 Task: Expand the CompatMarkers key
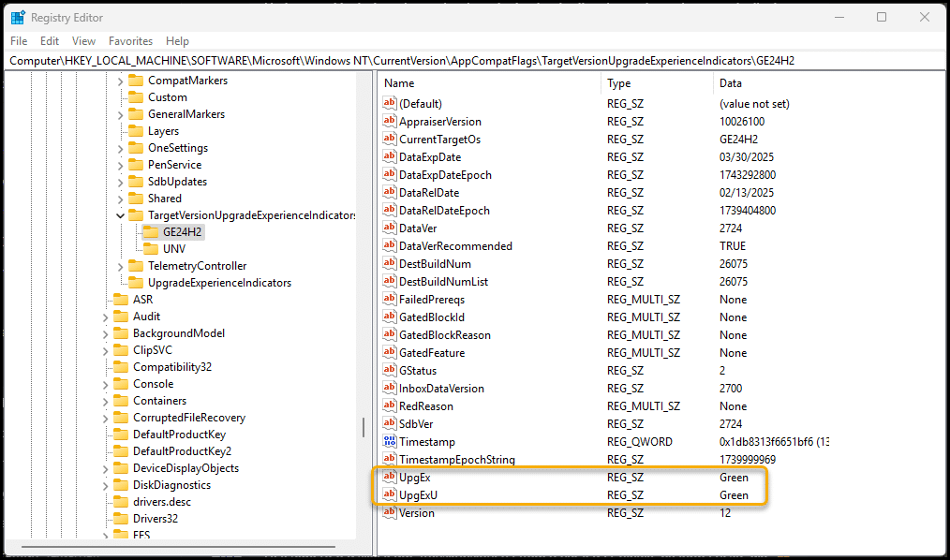click(120, 81)
